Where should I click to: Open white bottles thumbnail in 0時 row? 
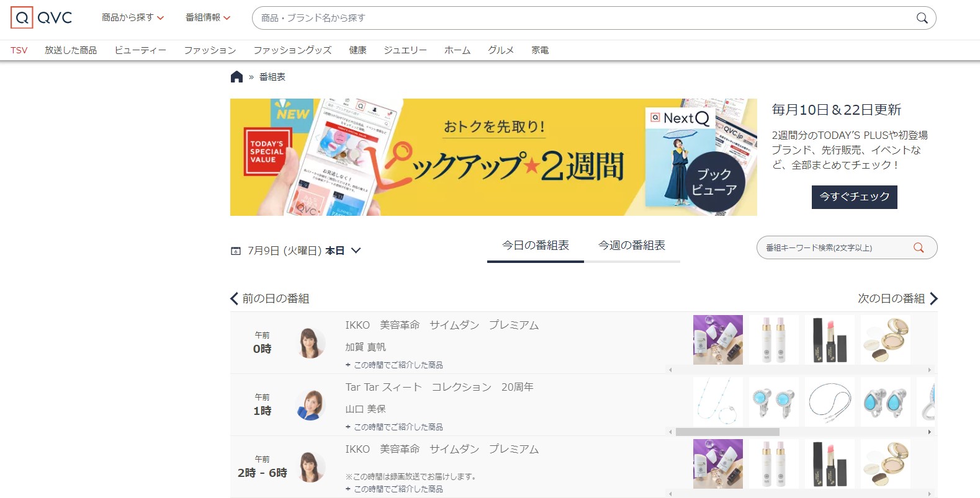pos(774,340)
